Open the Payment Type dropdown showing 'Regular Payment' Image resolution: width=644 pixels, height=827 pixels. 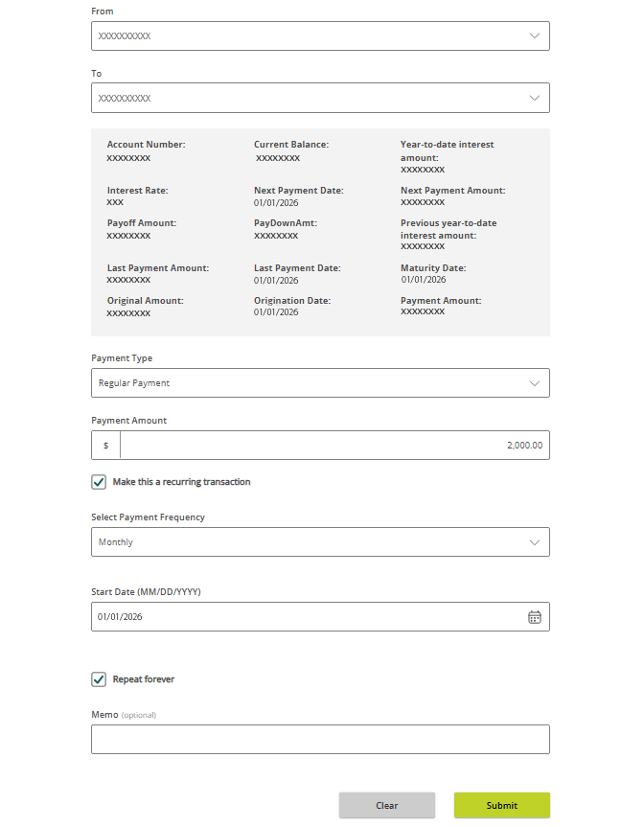320,382
